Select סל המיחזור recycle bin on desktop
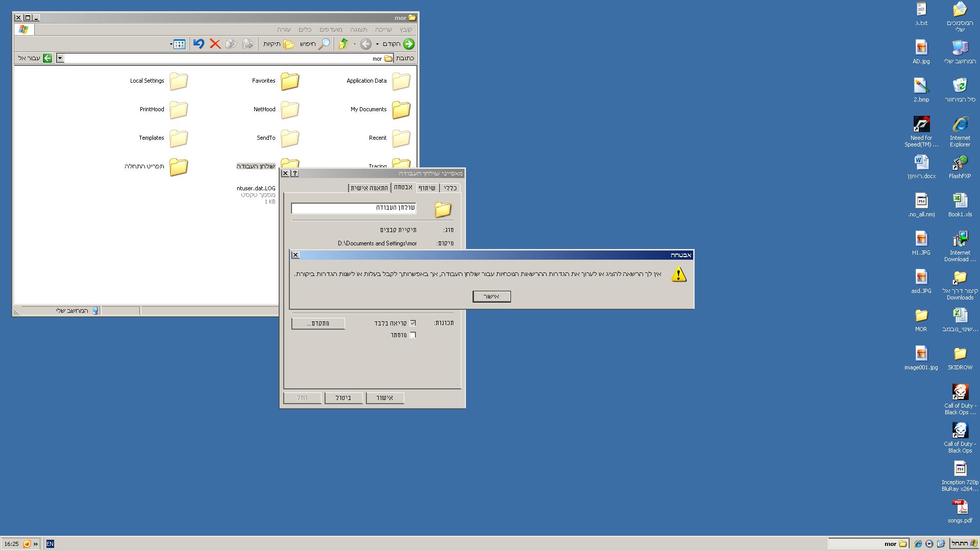Screen dimensions: 980x551 click(x=960, y=90)
